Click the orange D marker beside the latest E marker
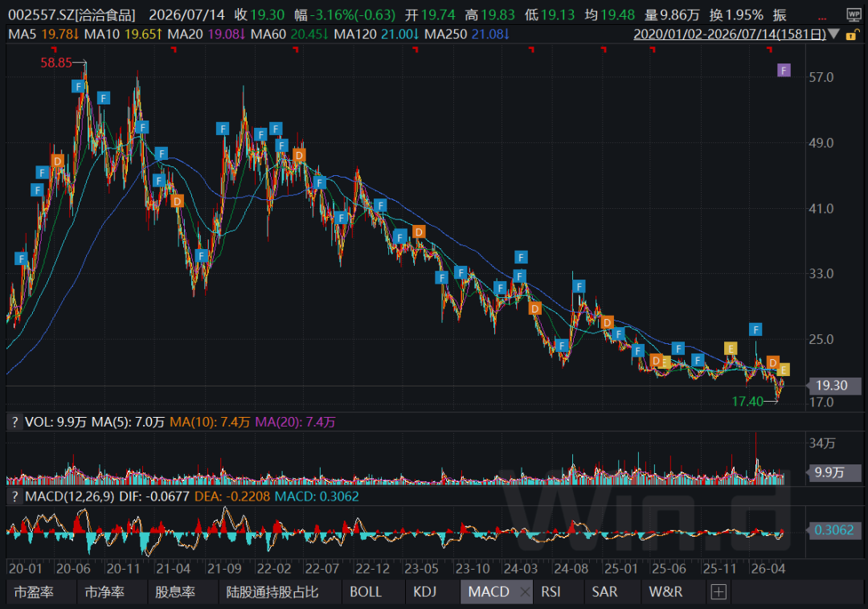868x609 pixels. [x=773, y=363]
